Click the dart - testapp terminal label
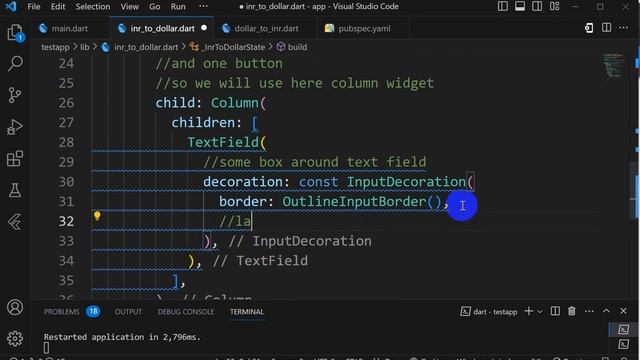The height and width of the screenshot is (360, 640). tap(495, 312)
